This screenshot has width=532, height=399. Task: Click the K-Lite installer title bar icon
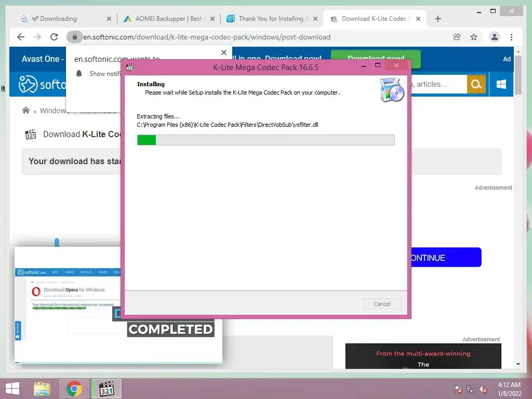(130, 67)
